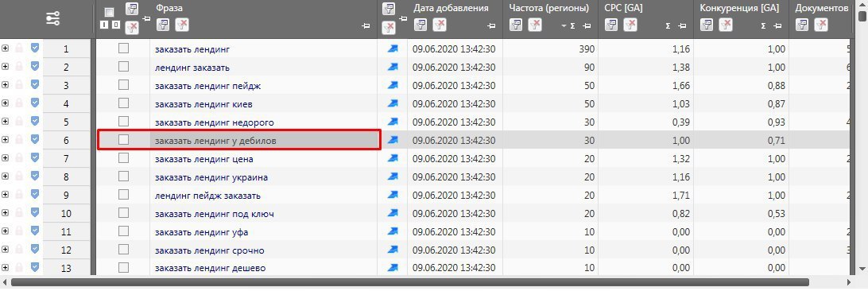Sort by Дата добавления column header
868x291 pixels.
[x=451, y=8]
